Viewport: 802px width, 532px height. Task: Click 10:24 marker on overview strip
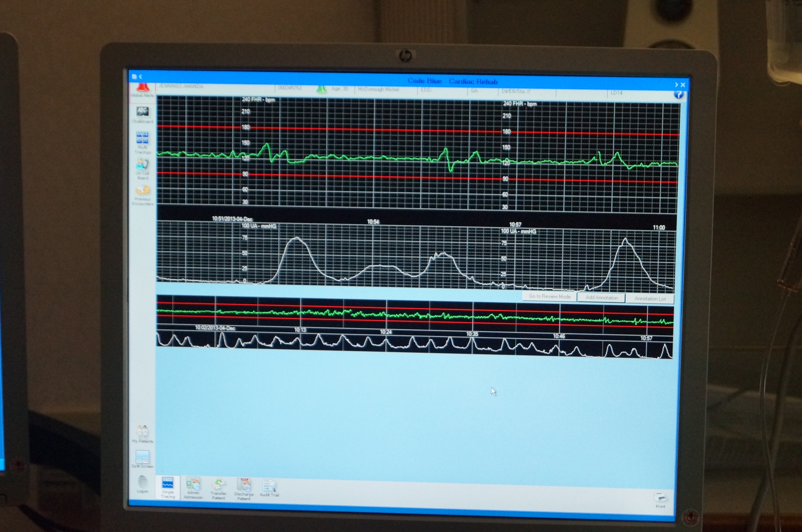pos(385,332)
